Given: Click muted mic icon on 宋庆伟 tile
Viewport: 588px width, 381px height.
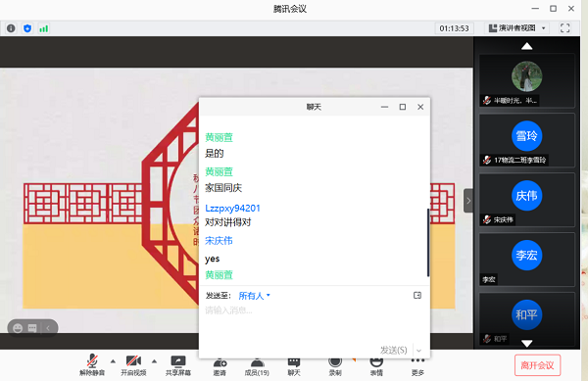Looking at the screenshot, I should click(x=487, y=219).
